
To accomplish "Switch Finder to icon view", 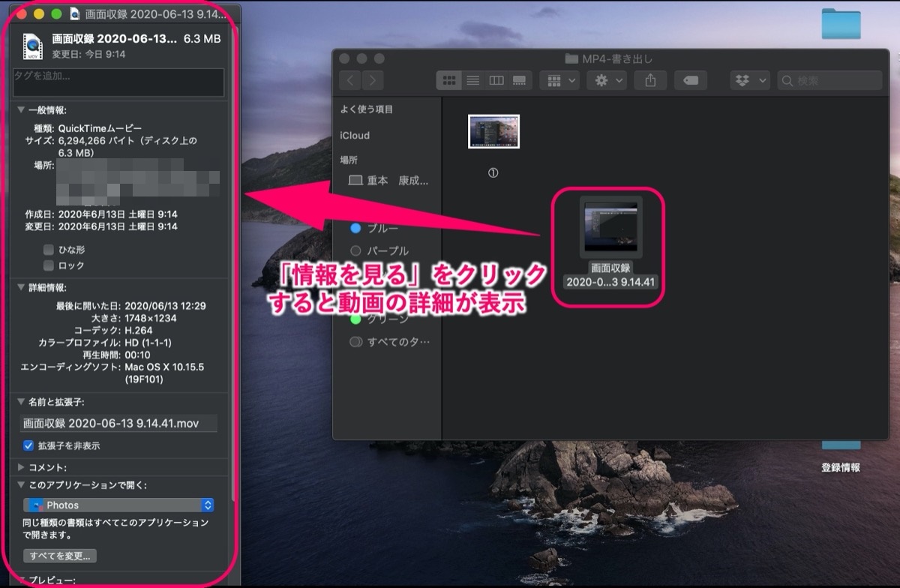I will click(450, 80).
